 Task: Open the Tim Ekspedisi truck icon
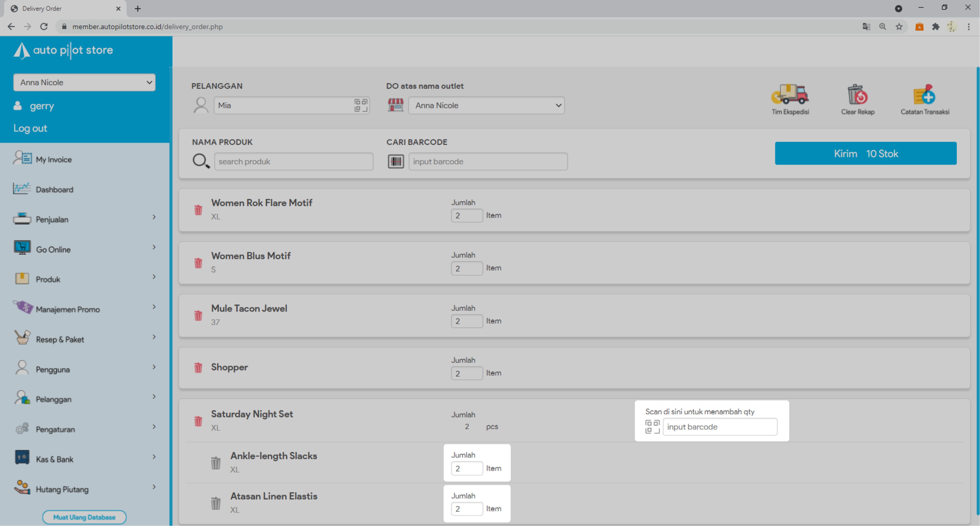click(790, 95)
